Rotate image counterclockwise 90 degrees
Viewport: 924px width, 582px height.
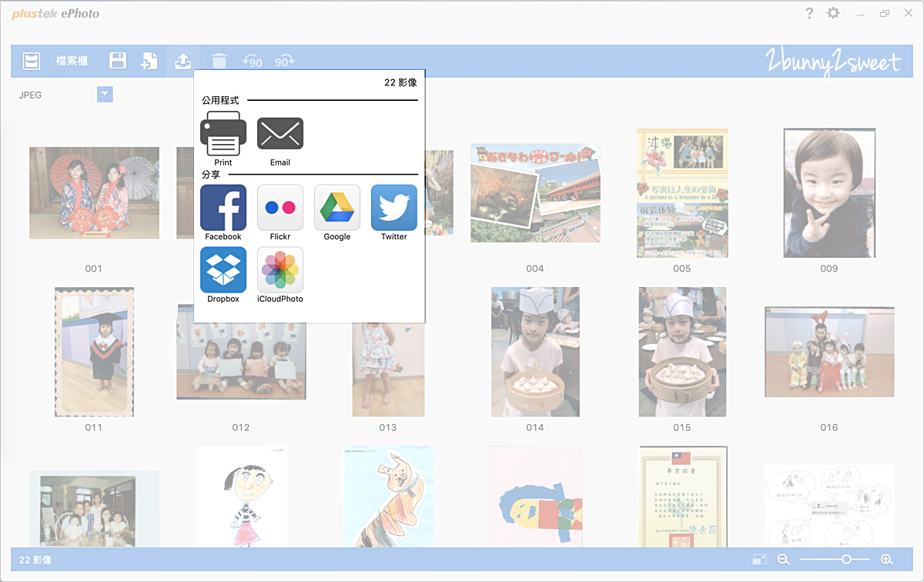click(252, 61)
